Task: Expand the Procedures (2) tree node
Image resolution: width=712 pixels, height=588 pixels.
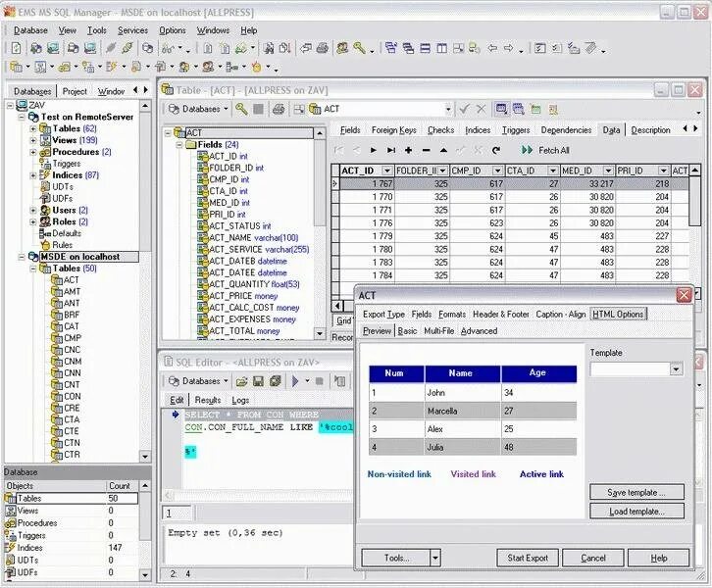Action: tap(33, 152)
